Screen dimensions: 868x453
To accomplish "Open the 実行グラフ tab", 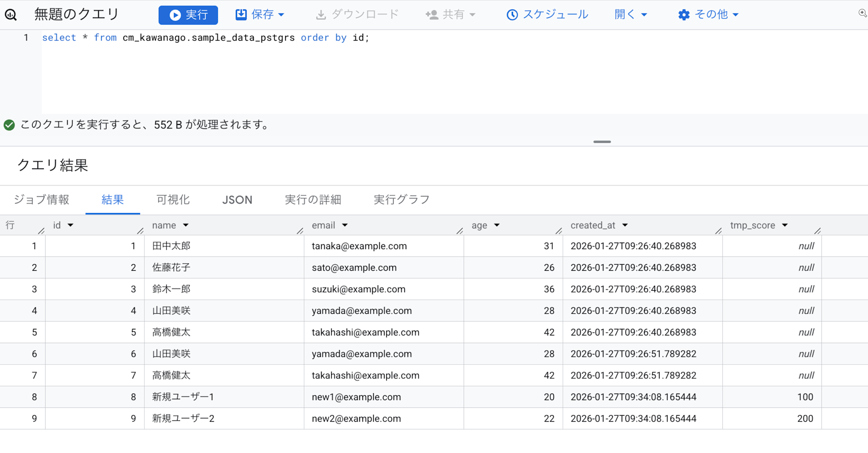I will pos(401,200).
